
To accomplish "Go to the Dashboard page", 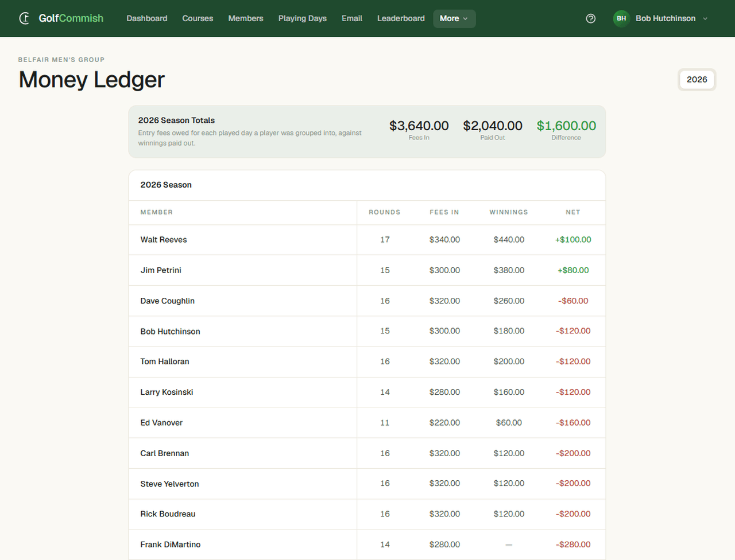I will [x=147, y=18].
